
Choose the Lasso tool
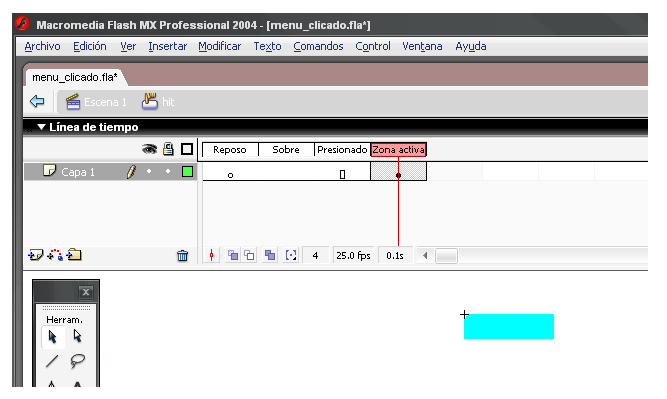77,361
